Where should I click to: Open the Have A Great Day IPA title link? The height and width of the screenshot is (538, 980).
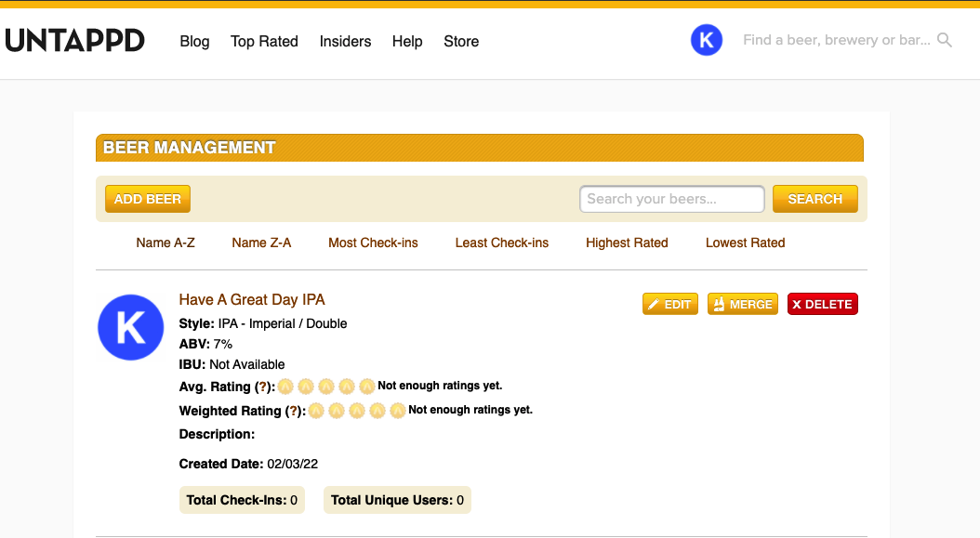[x=252, y=299]
